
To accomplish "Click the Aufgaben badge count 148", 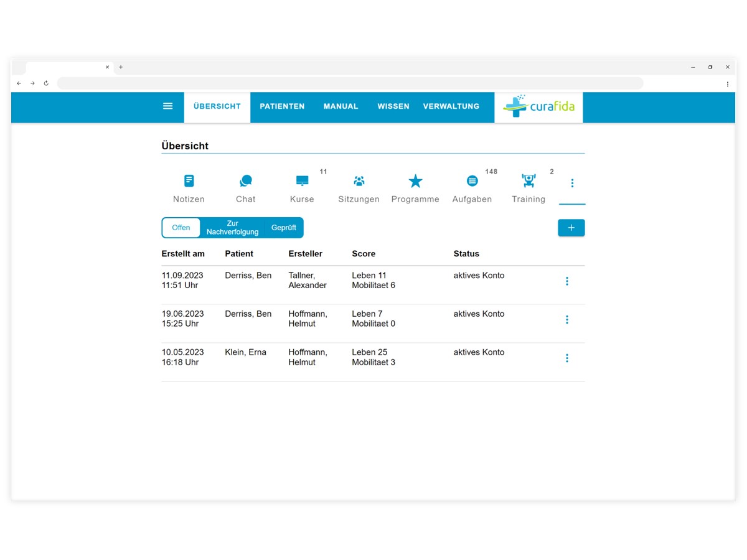I will 491,172.
